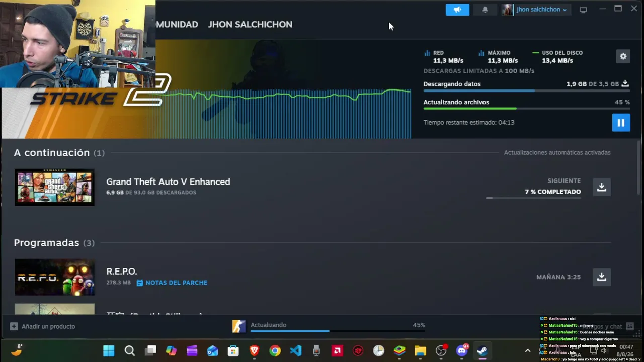Open the Grand Theft Auto V Enhanced thumbnail
The image size is (644, 362).
coord(54,187)
